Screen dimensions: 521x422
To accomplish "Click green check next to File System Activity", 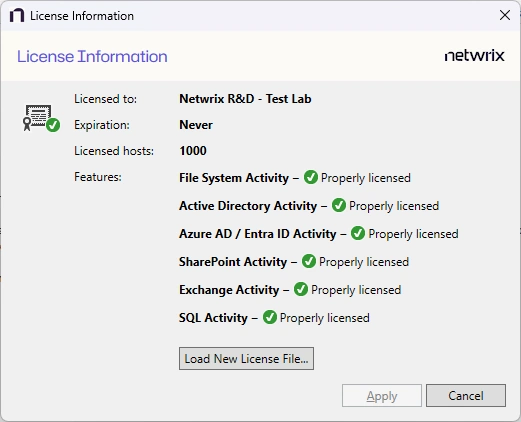I will [311, 177].
